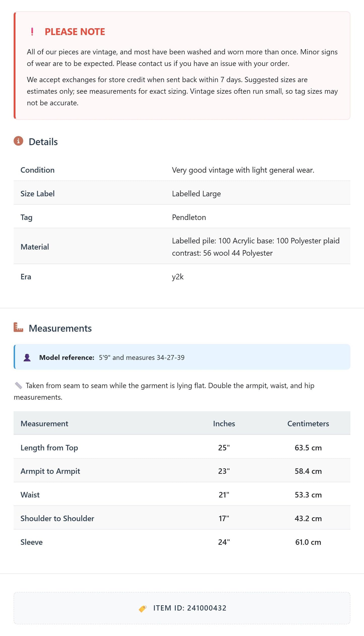Select the Armpit to Armpit row label
This screenshot has height=636, width=364.
coord(50,471)
